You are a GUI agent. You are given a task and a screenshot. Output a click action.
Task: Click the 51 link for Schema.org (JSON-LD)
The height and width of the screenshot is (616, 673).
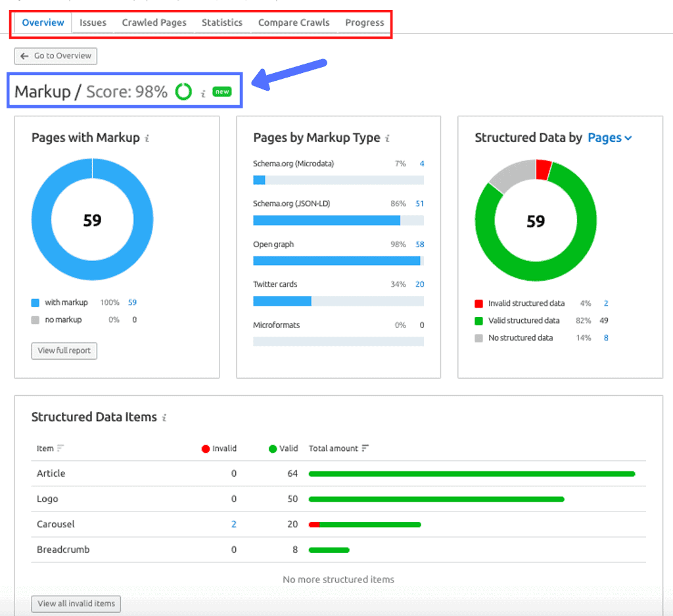click(x=420, y=204)
